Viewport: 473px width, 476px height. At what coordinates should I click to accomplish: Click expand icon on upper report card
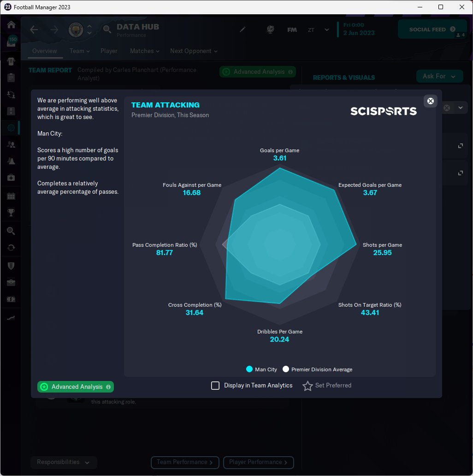point(460,146)
